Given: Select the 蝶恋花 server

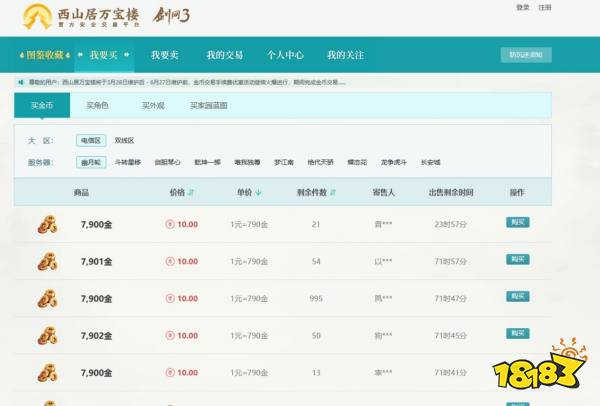Looking at the screenshot, I should 357,162.
